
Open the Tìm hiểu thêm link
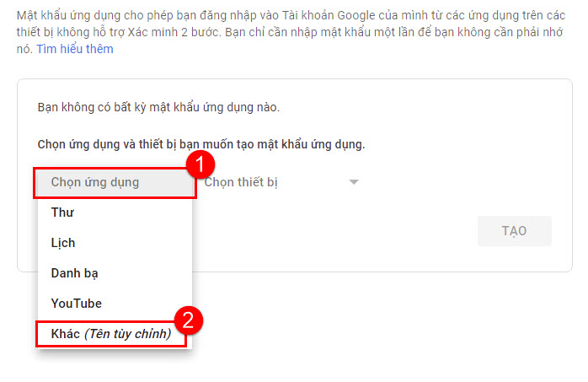pyautogui.click(x=75, y=49)
